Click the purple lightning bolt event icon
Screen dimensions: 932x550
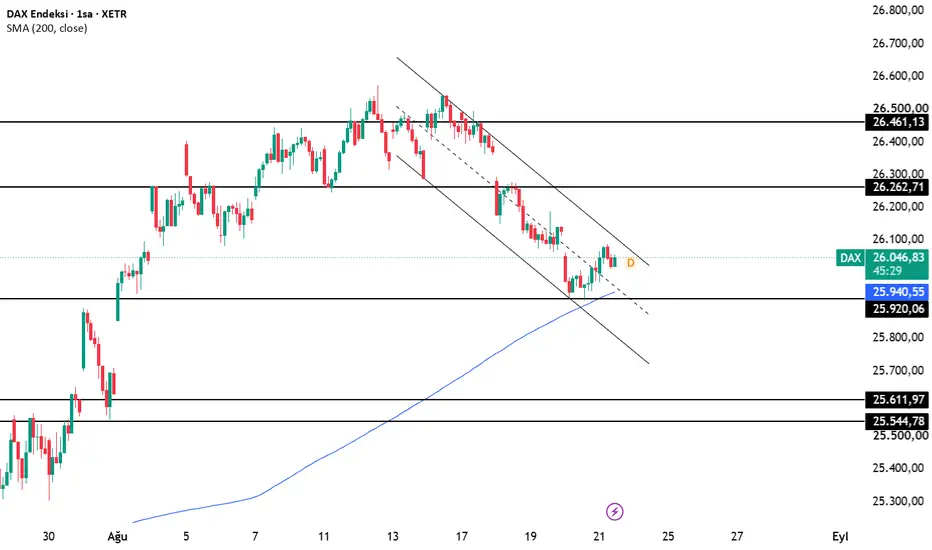click(615, 511)
